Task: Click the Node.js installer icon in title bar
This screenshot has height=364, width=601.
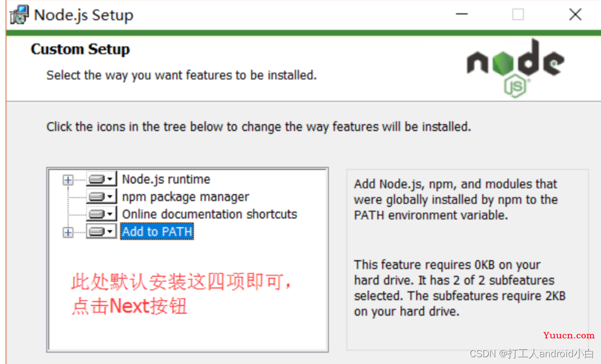Action: coord(19,15)
